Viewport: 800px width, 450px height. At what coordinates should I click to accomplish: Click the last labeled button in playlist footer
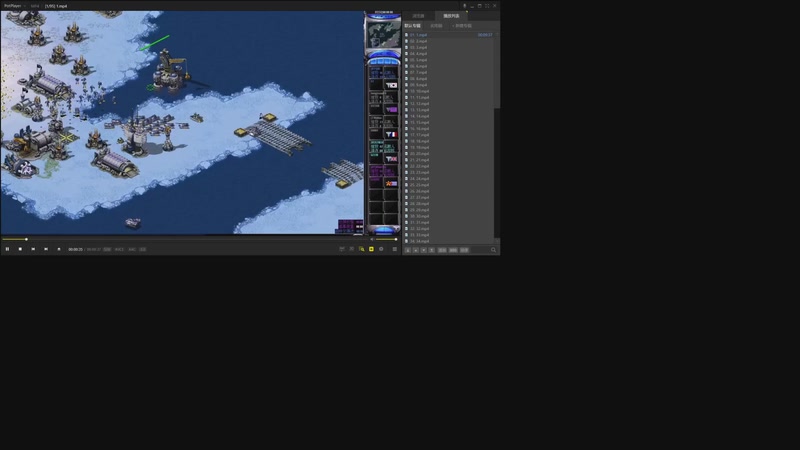(464, 250)
